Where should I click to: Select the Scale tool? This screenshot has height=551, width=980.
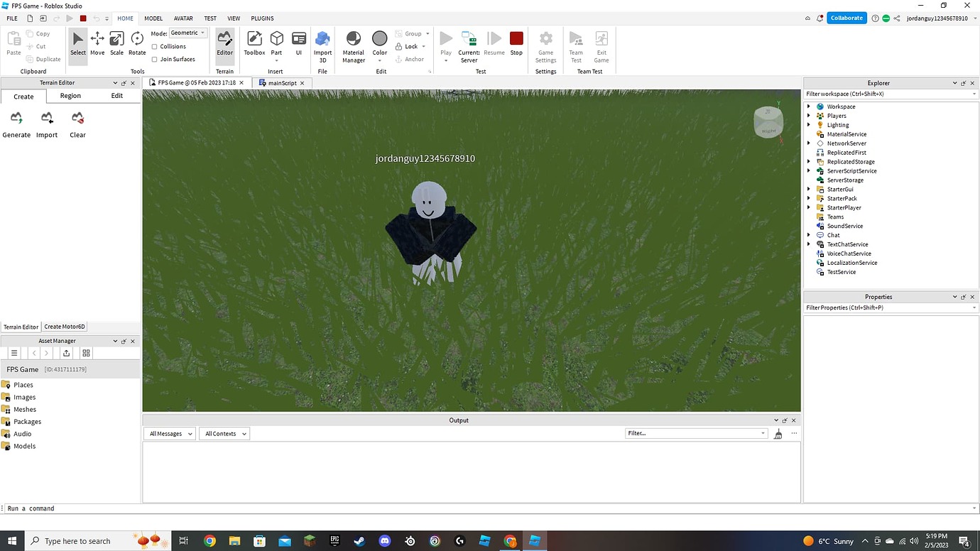[116, 43]
